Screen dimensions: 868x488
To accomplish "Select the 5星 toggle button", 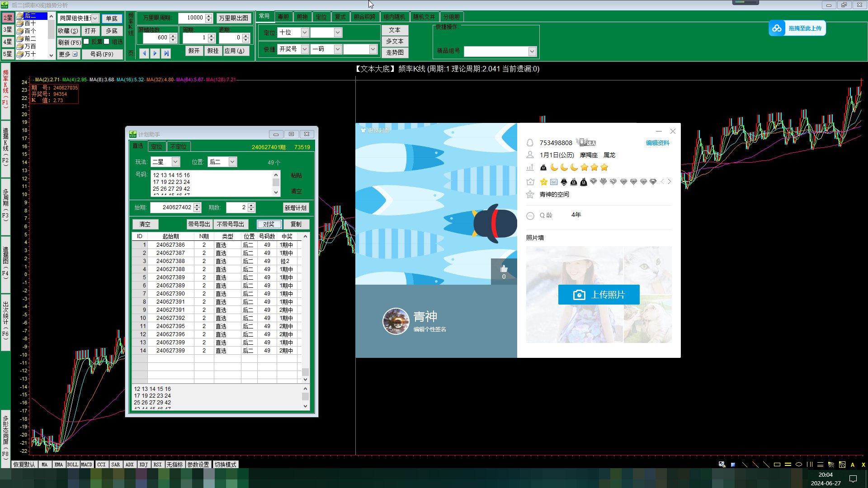I will point(8,54).
